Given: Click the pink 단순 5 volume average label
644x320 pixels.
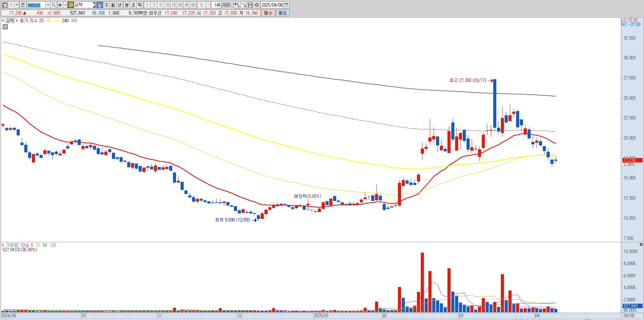Looking at the screenshot, I should (x=27, y=245).
